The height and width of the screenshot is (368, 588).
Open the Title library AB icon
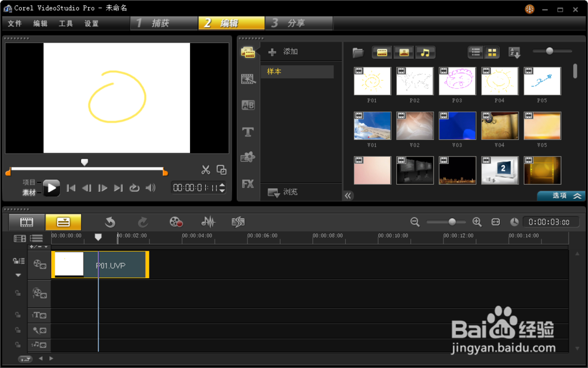(248, 105)
